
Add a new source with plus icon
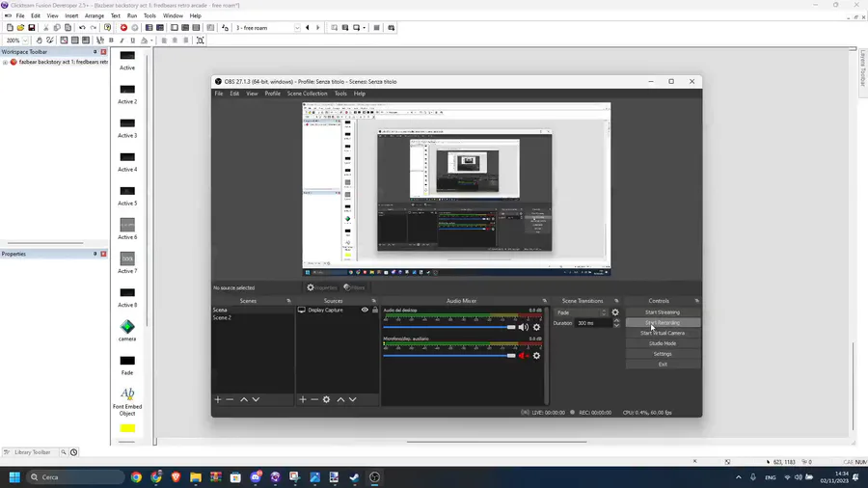(x=302, y=399)
